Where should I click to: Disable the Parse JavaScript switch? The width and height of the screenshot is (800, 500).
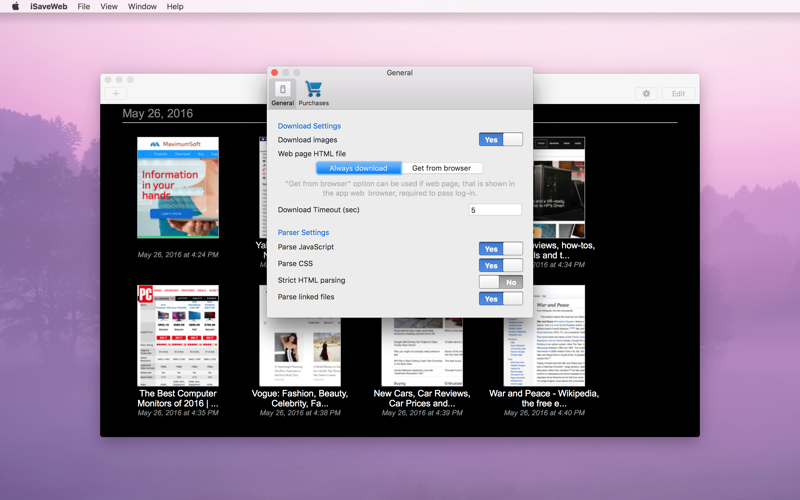tap(500, 248)
